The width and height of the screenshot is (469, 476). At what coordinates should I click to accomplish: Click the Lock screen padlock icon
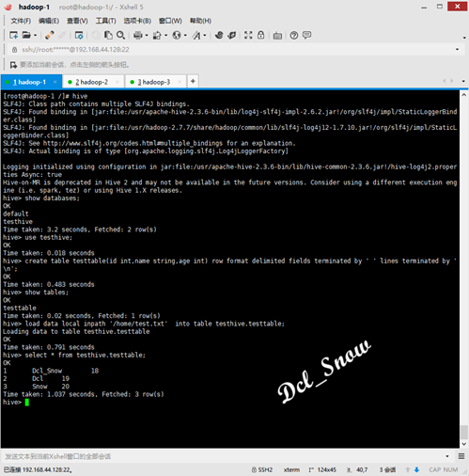click(x=260, y=35)
